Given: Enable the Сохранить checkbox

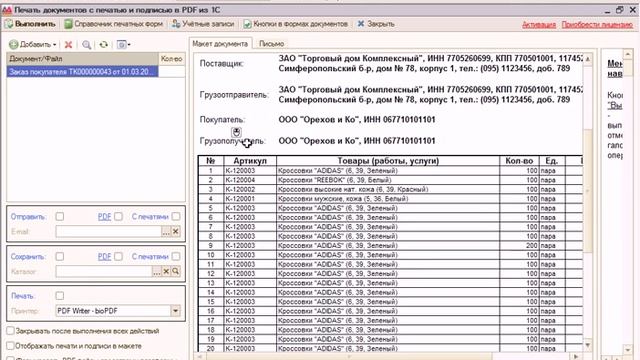Looking at the screenshot, I should coord(60,256).
